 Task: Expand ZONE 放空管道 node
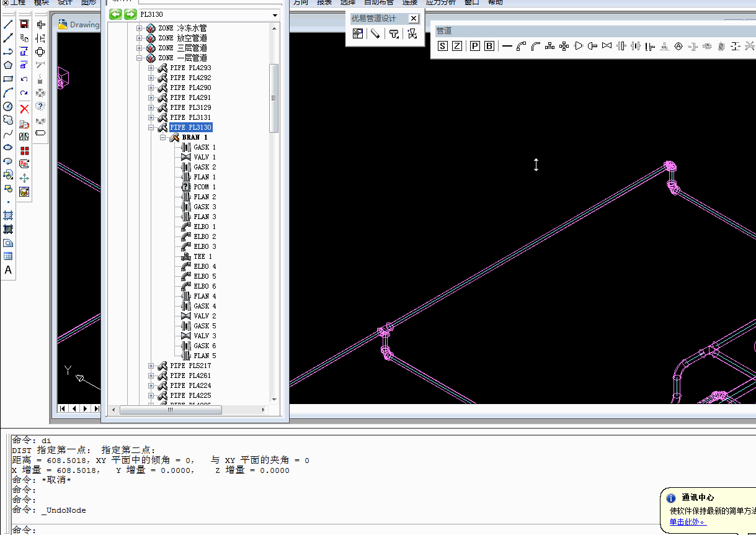click(140, 38)
